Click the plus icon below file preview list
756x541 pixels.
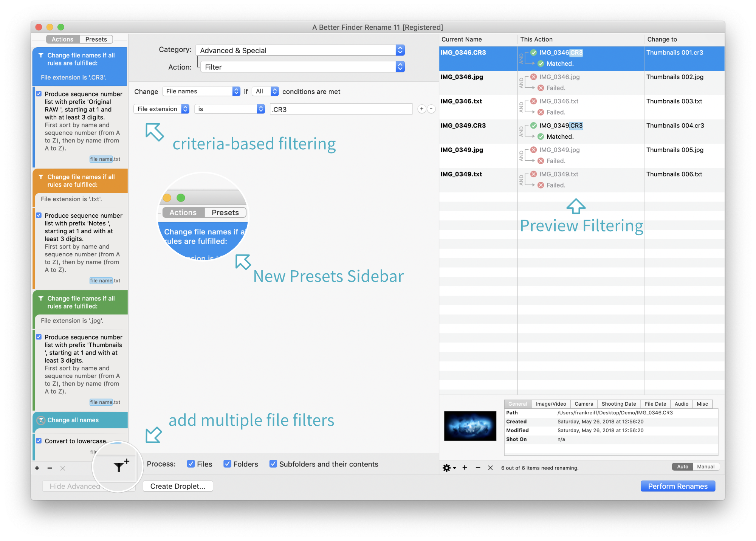[x=465, y=468]
